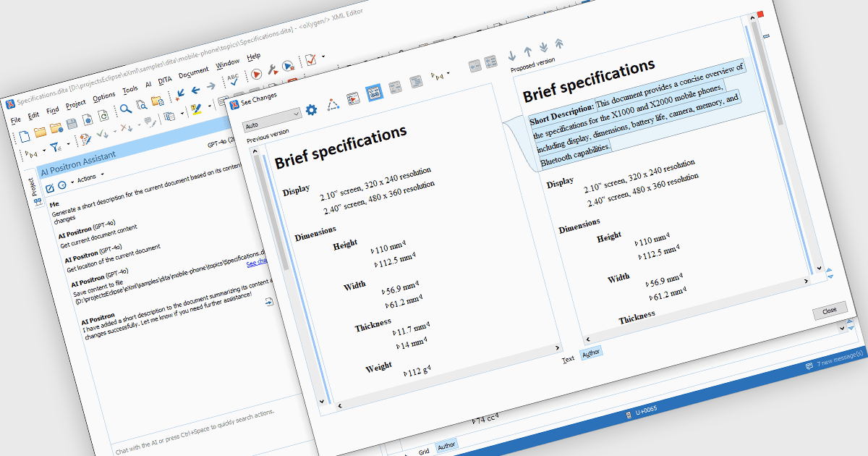This screenshot has width=868, height=456.
Task: Switch to the Author tab next to Text
Action: [590, 352]
